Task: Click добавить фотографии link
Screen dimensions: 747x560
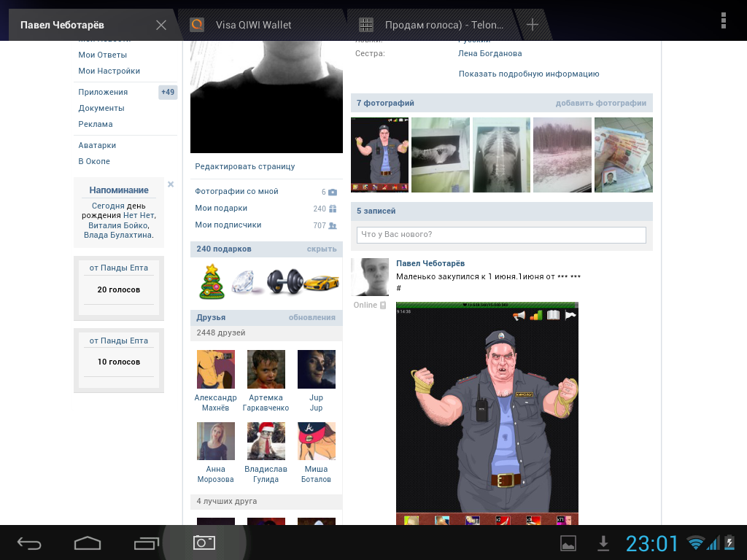Action: (601, 103)
